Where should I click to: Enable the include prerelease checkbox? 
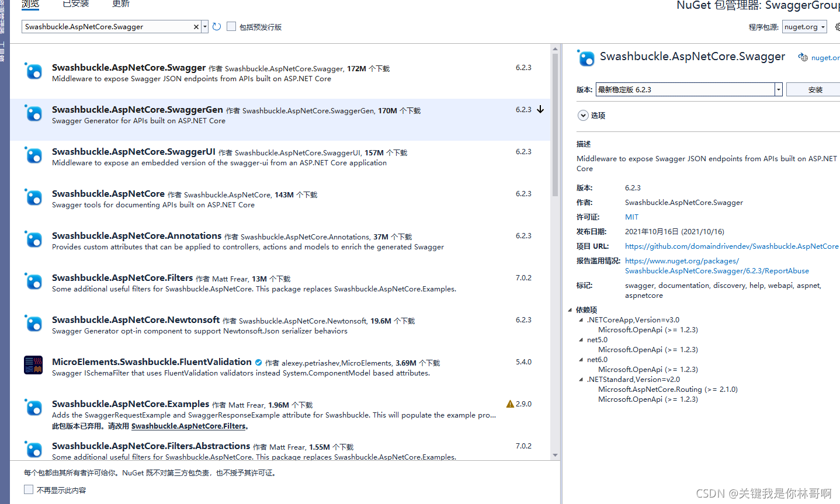[231, 26]
